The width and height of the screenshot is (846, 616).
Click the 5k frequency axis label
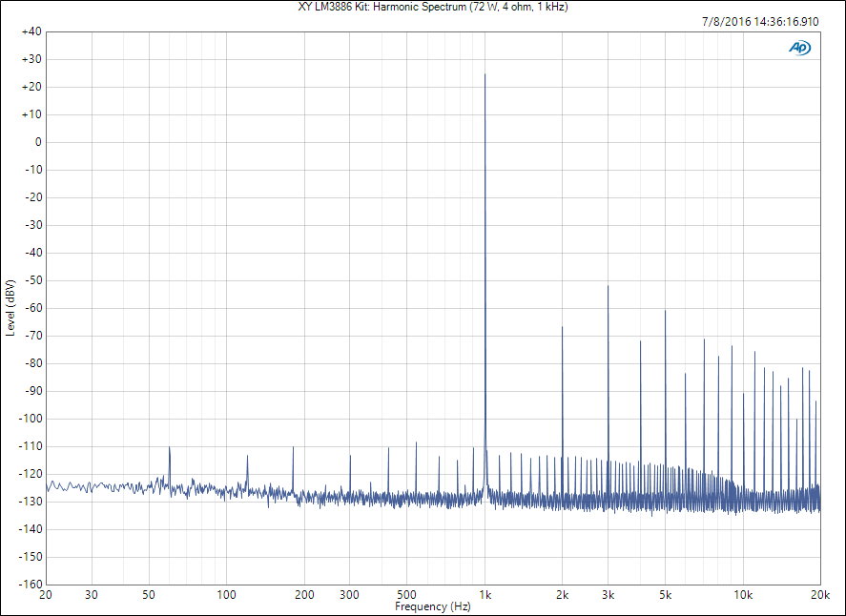coord(665,595)
